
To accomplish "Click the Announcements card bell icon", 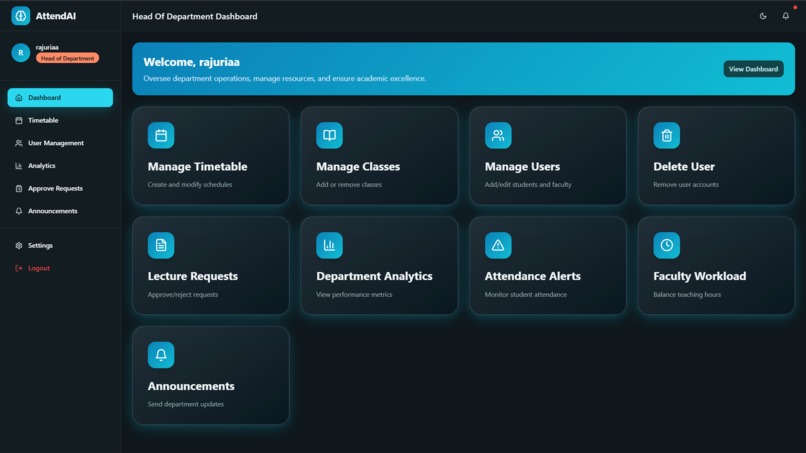I will 161,355.
